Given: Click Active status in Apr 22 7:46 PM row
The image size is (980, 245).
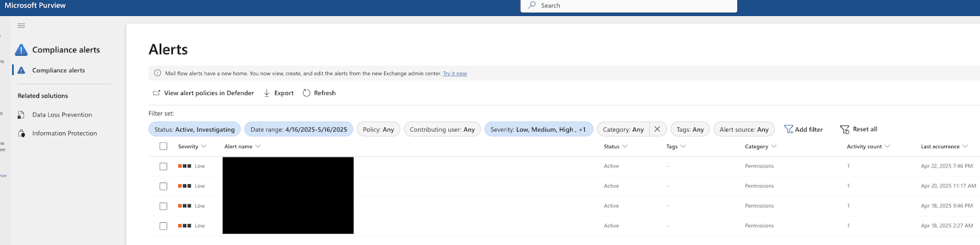Looking at the screenshot, I should [611, 167].
